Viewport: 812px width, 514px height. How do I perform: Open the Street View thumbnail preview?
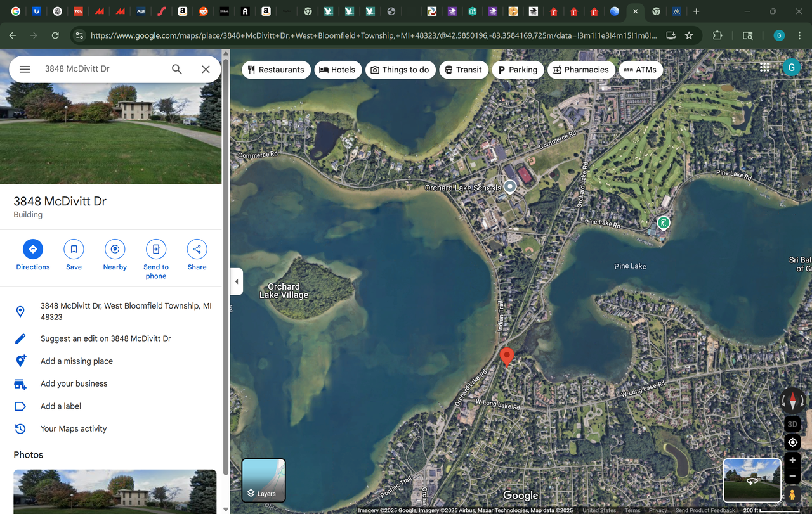tap(752, 480)
